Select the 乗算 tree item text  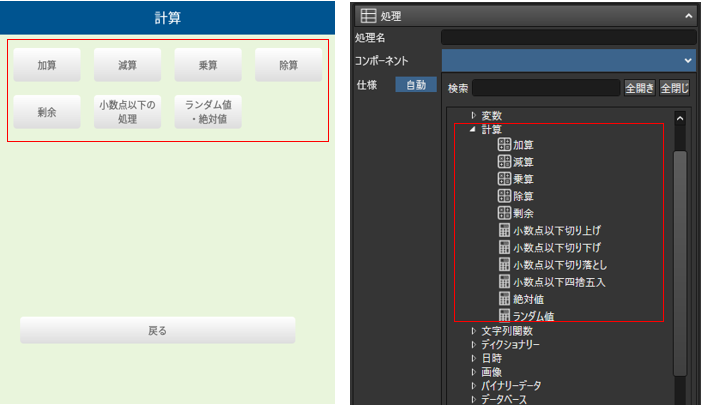pyautogui.click(x=523, y=179)
